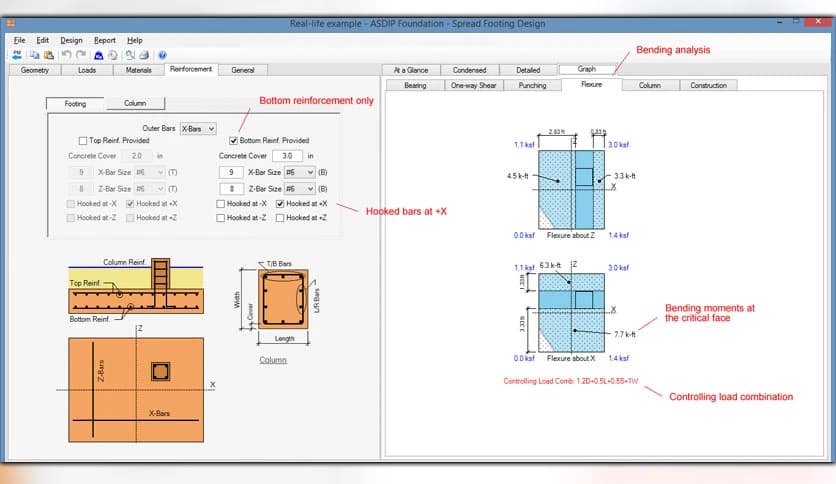The width and height of the screenshot is (836, 484).
Task: Click the Flexure about X graph
Action: click(x=571, y=313)
